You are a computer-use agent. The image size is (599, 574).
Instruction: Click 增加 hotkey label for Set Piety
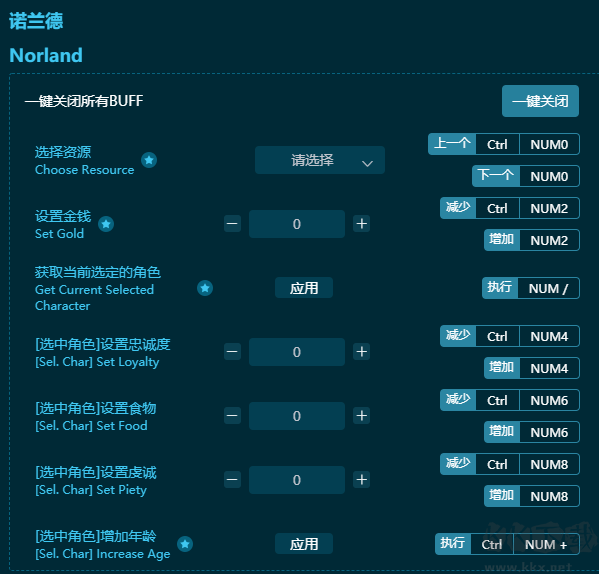tap(502, 496)
